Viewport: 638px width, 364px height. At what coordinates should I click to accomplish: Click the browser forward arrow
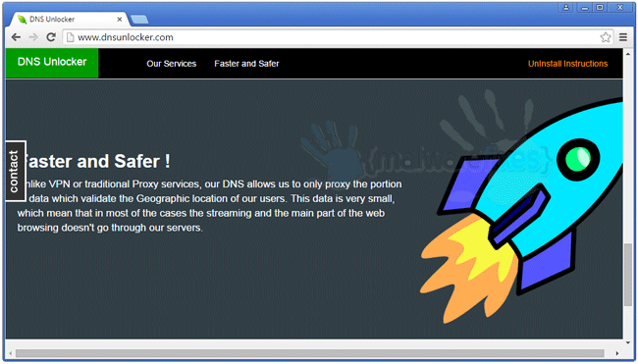[x=33, y=37]
